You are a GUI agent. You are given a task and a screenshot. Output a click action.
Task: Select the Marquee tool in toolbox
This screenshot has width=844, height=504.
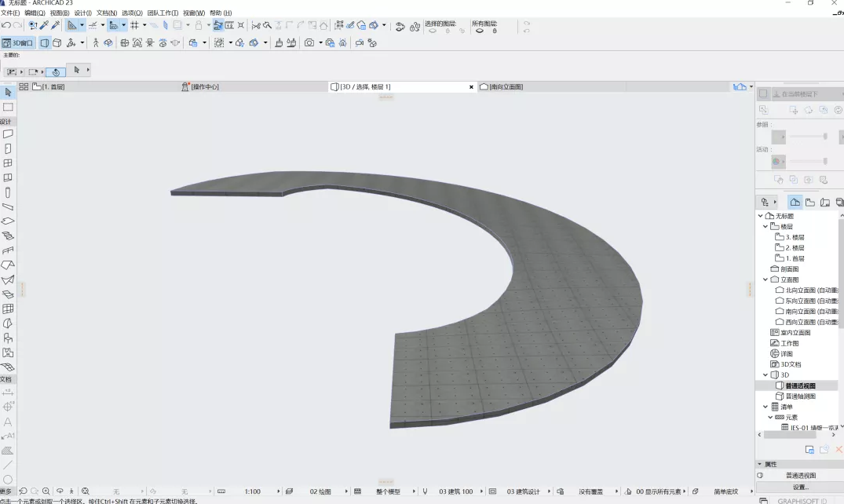point(8,107)
